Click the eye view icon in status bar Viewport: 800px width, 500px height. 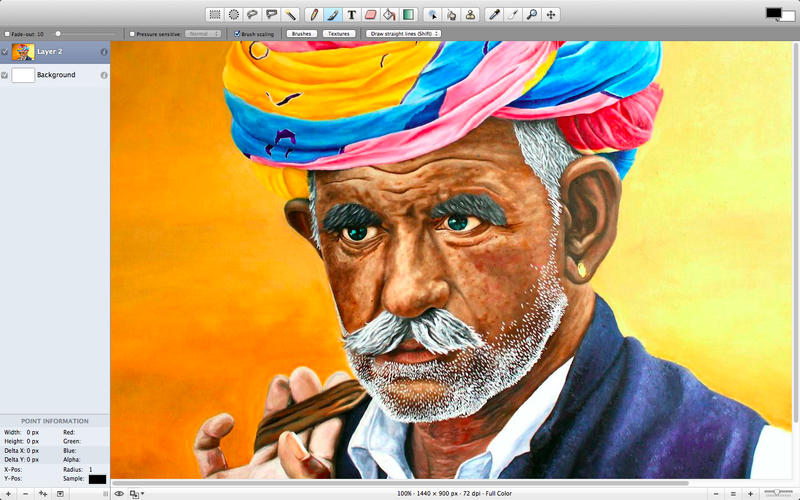click(119, 493)
